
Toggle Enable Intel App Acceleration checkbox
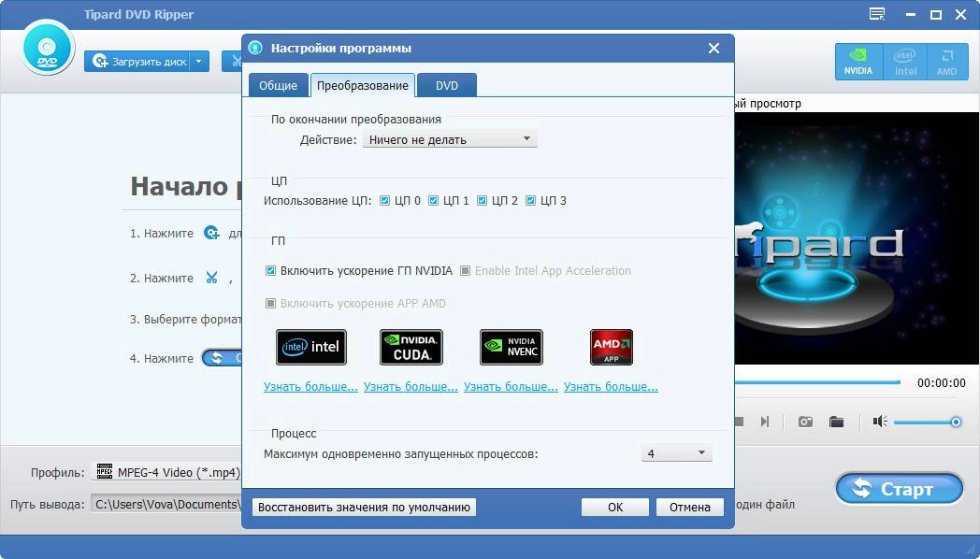tap(465, 270)
